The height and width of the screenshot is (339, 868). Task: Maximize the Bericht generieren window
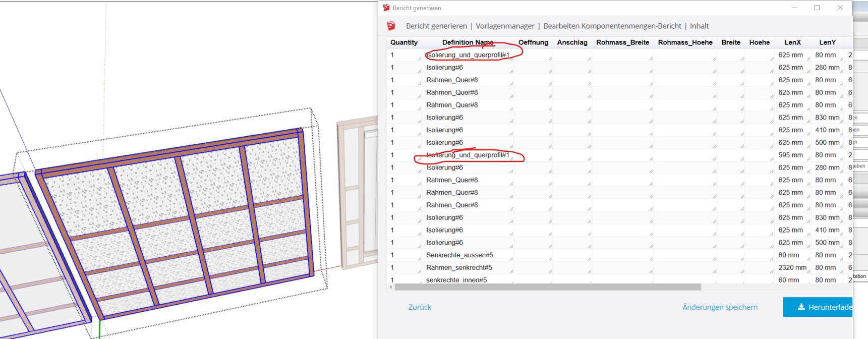click(x=817, y=8)
